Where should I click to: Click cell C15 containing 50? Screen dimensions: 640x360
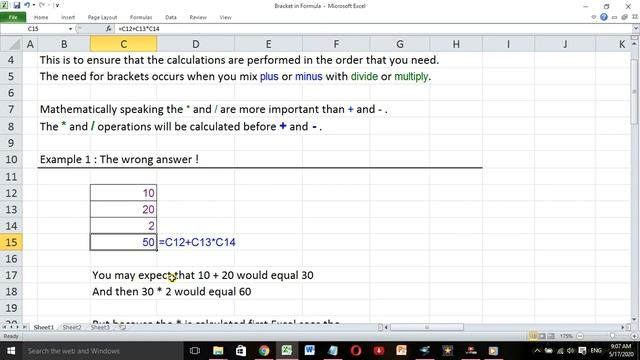click(123, 242)
